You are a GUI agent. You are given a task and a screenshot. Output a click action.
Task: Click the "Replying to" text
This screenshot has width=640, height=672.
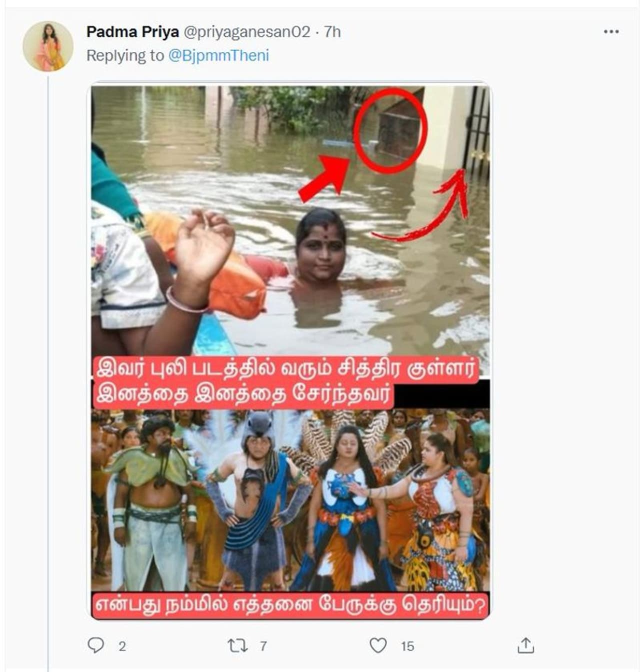click(125, 55)
